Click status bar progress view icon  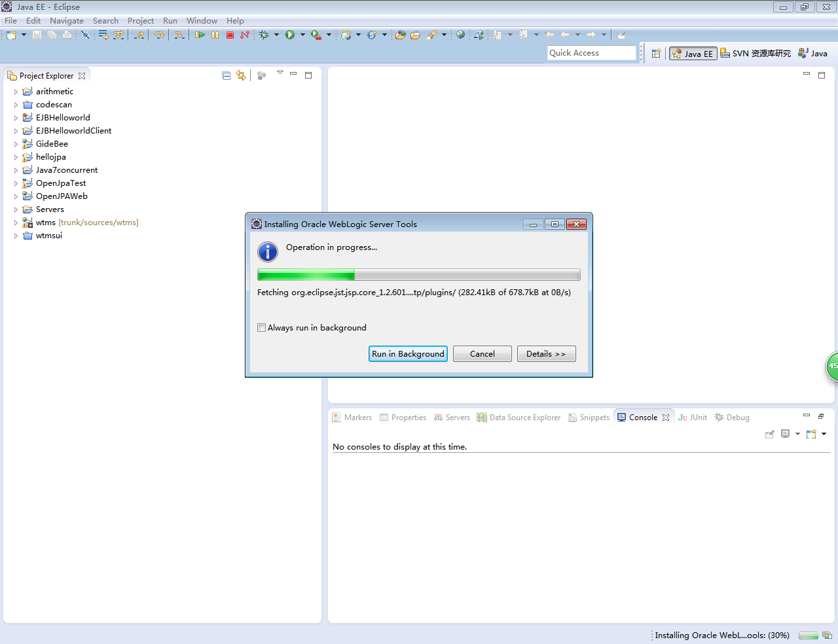click(x=828, y=635)
